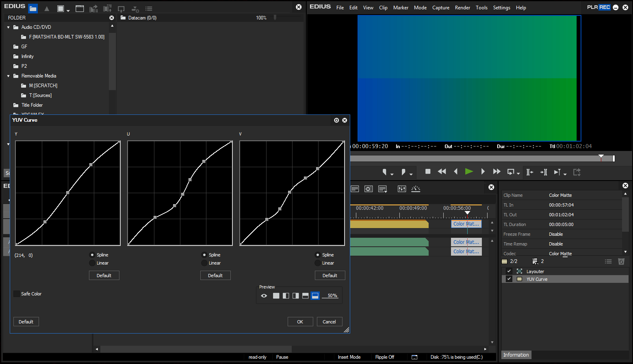Open the bin view mode dropdown arrow
The width and height of the screenshot is (633, 364).
pos(68,10)
